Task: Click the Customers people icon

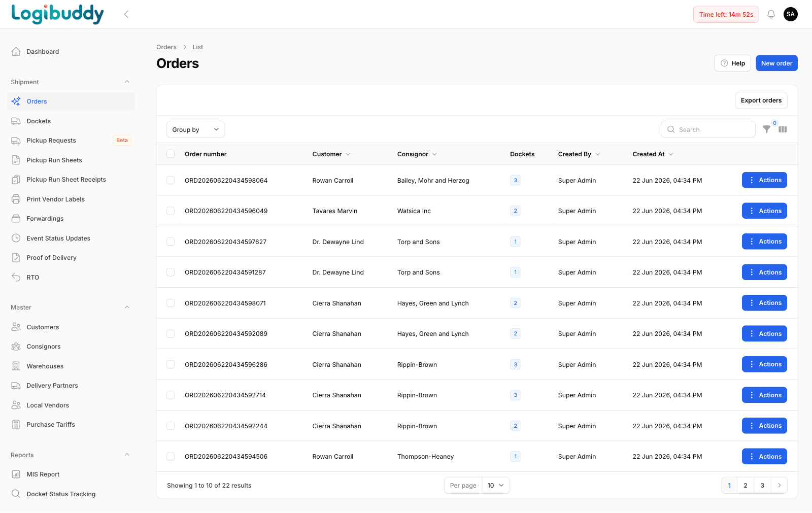Action: coord(16,327)
